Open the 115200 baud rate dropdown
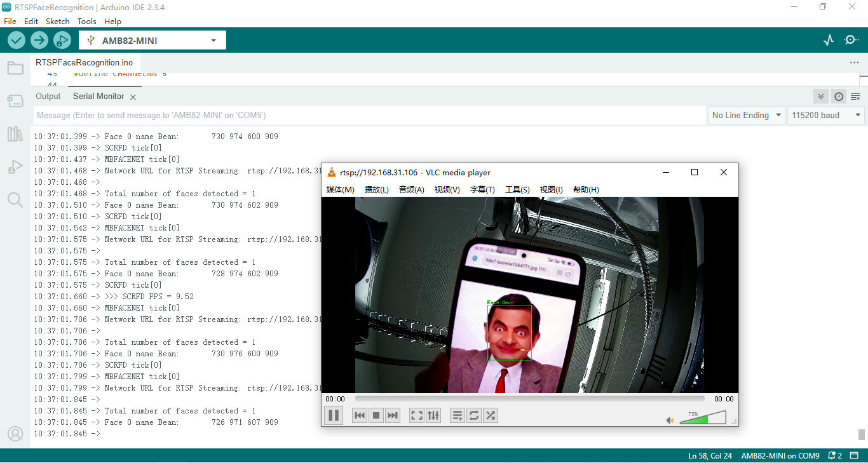868x463 pixels. click(x=825, y=115)
